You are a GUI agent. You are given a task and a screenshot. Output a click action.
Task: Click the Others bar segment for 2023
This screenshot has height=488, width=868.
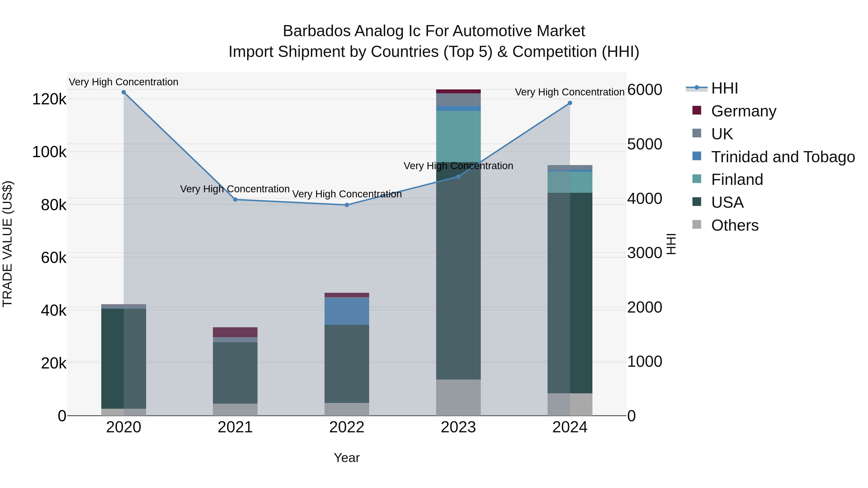point(458,397)
